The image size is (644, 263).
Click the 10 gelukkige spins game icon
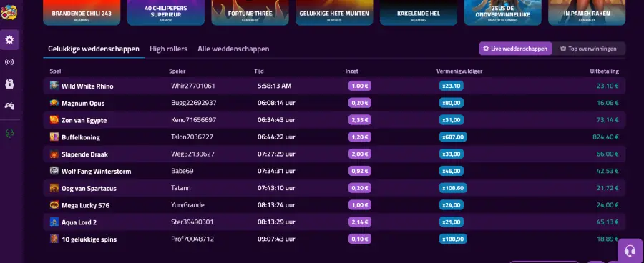click(x=54, y=239)
